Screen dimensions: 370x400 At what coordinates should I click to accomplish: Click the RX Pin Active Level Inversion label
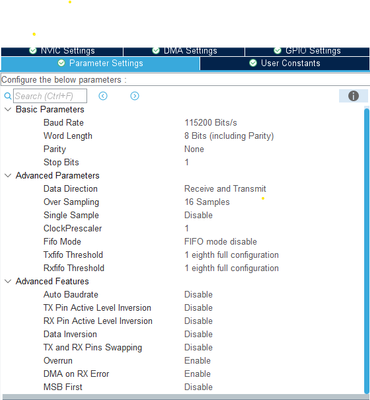98,321
